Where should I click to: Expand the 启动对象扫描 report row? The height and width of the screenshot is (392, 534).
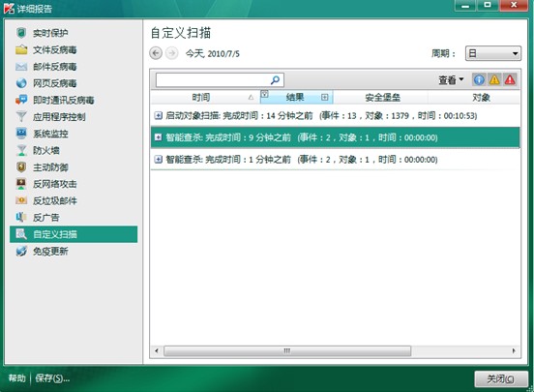[x=158, y=115]
